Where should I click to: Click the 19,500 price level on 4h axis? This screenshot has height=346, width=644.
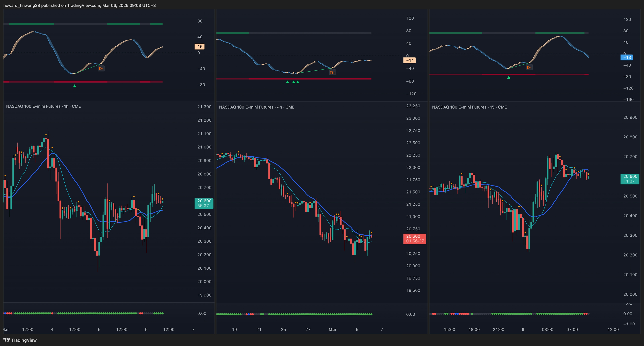coord(413,290)
